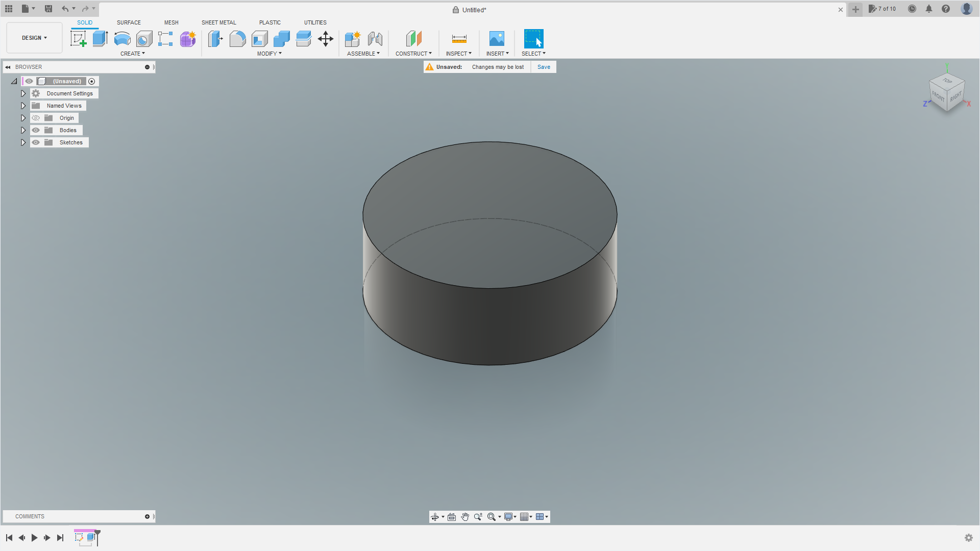Open the SHEET METAL tab
Screen dimensions: 980x551
pos(218,22)
